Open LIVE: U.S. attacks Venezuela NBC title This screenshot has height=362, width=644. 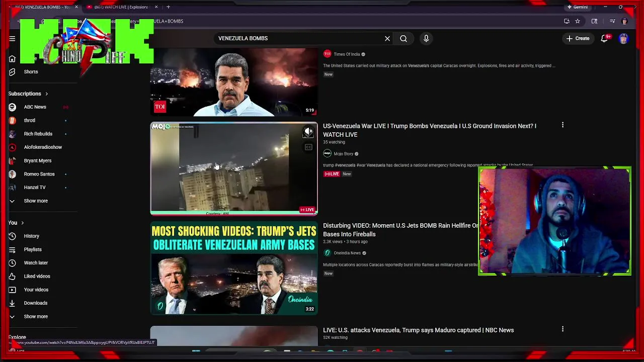pos(418,330)
